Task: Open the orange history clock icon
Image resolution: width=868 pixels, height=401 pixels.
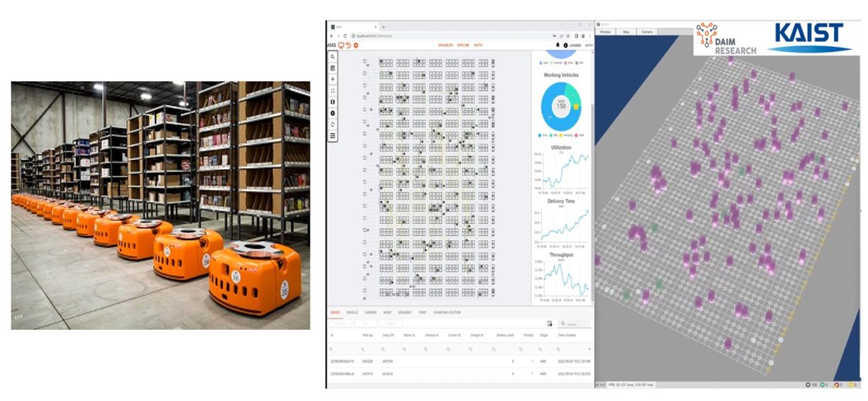Action: 348,45
